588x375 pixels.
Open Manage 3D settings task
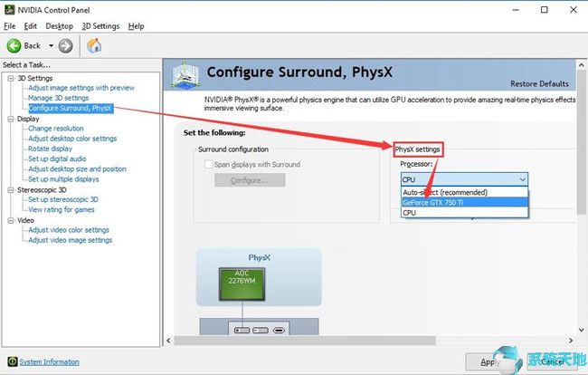pyautogui.click(x=59, y=98)
